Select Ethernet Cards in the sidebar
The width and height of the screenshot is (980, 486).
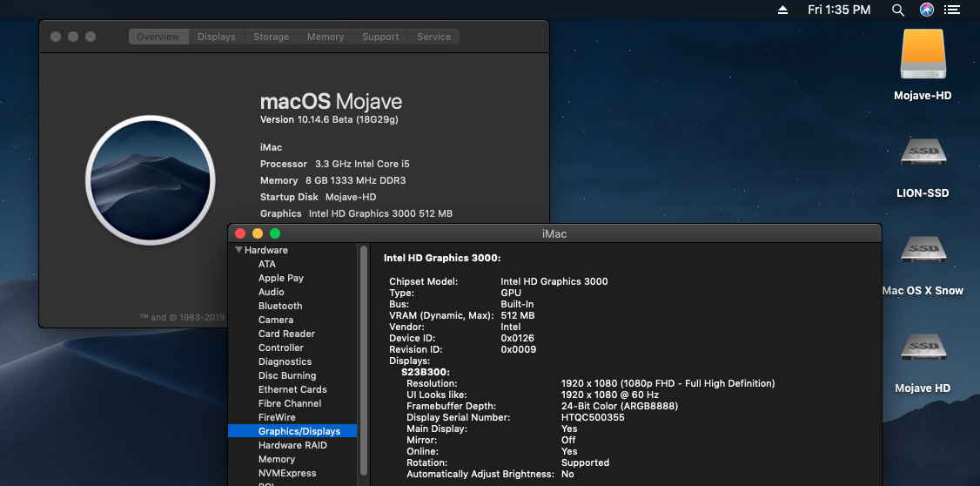click(292, 389)
